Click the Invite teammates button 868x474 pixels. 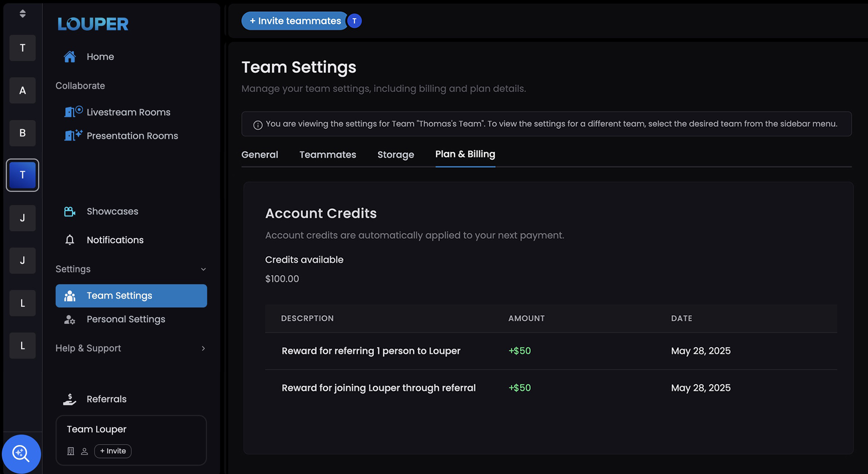294,21
